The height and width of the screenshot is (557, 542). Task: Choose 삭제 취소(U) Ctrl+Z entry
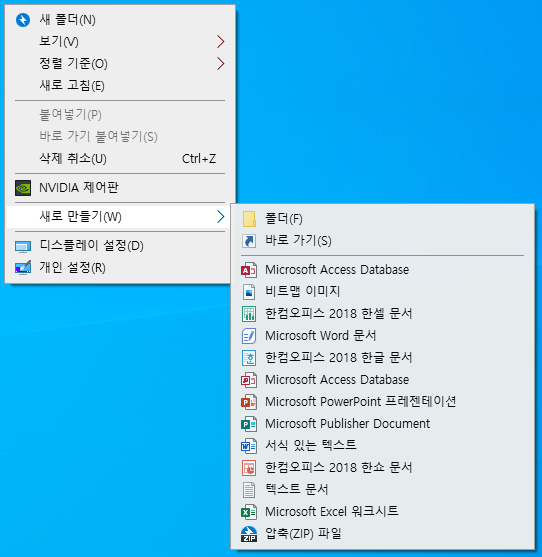[120, 158]
